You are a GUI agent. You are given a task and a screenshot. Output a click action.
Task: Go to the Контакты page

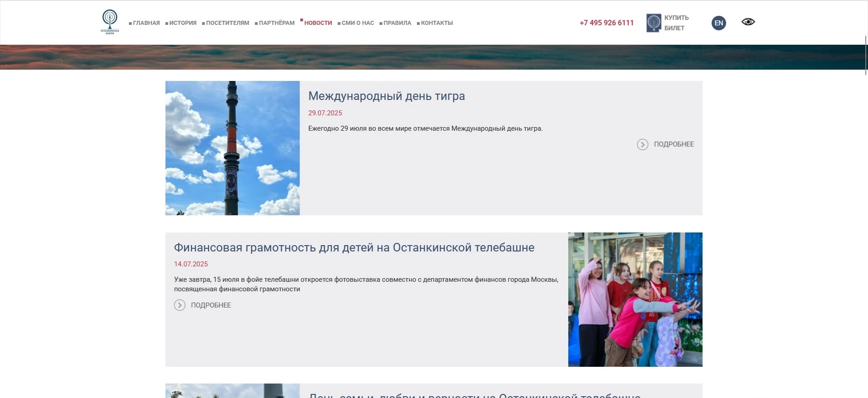point(437,23)
